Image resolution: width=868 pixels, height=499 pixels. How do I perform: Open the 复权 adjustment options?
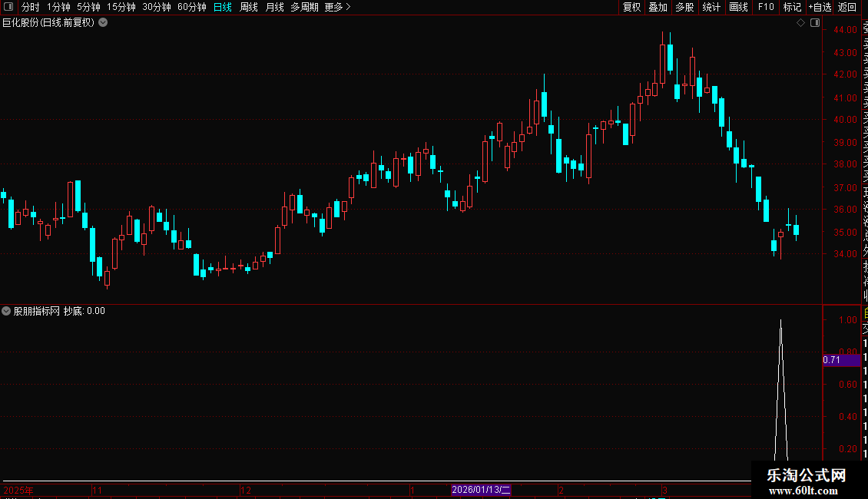[x=631, y=7]
